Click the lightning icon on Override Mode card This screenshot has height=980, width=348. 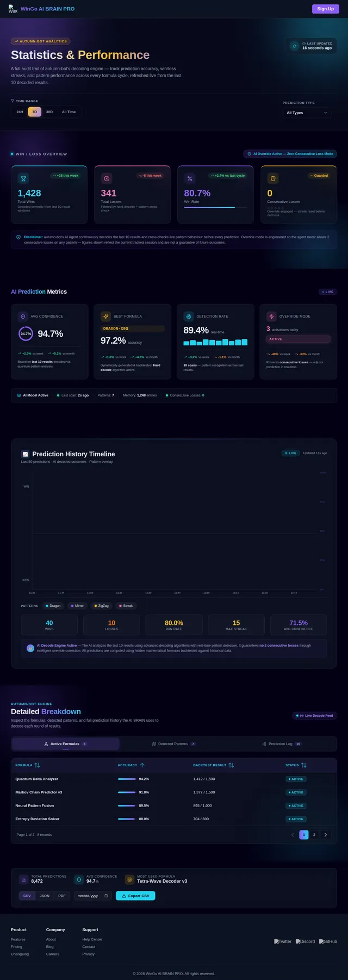click(x=271, y=316)
